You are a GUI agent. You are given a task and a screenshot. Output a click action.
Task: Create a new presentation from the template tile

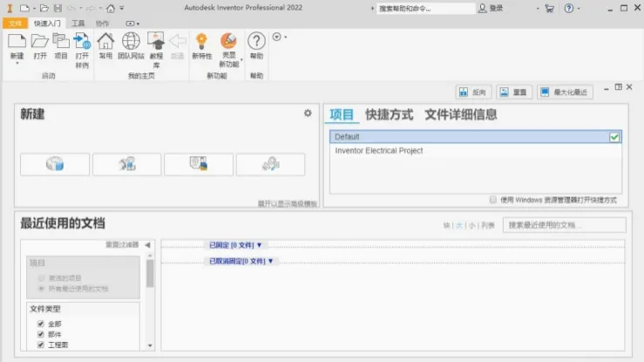[x=271, y=164]
